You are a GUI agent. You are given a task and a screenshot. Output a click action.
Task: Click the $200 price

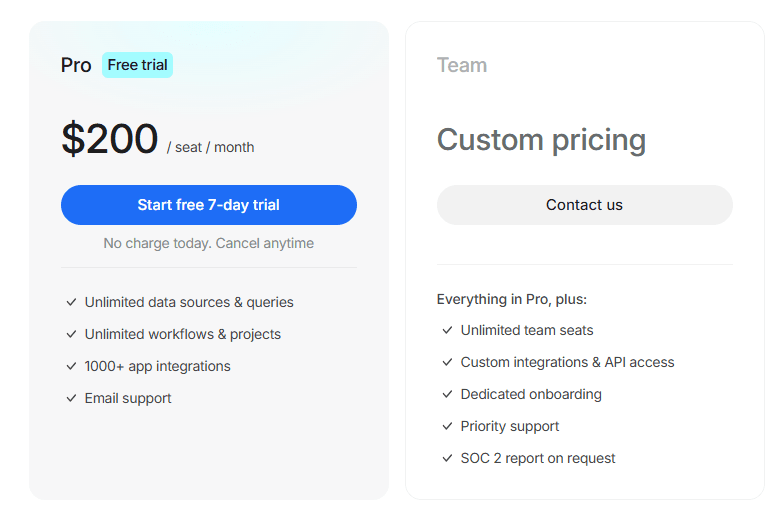[109, 138]
